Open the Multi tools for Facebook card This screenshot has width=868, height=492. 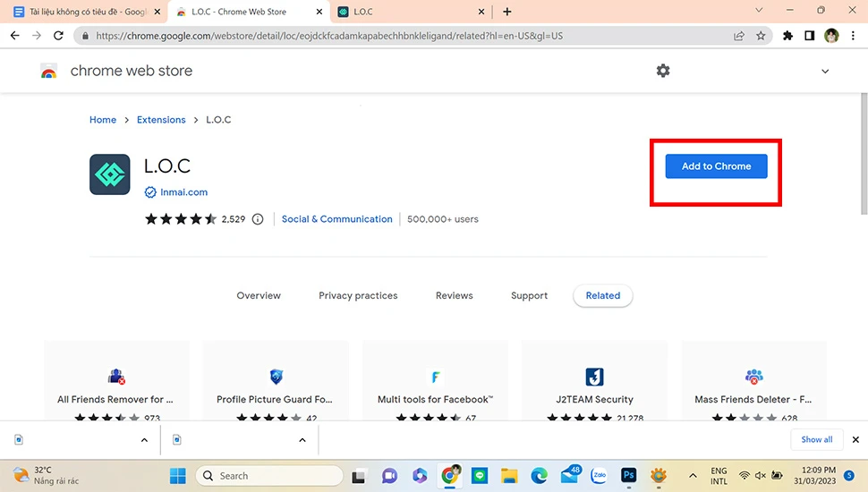click(435, 381)
